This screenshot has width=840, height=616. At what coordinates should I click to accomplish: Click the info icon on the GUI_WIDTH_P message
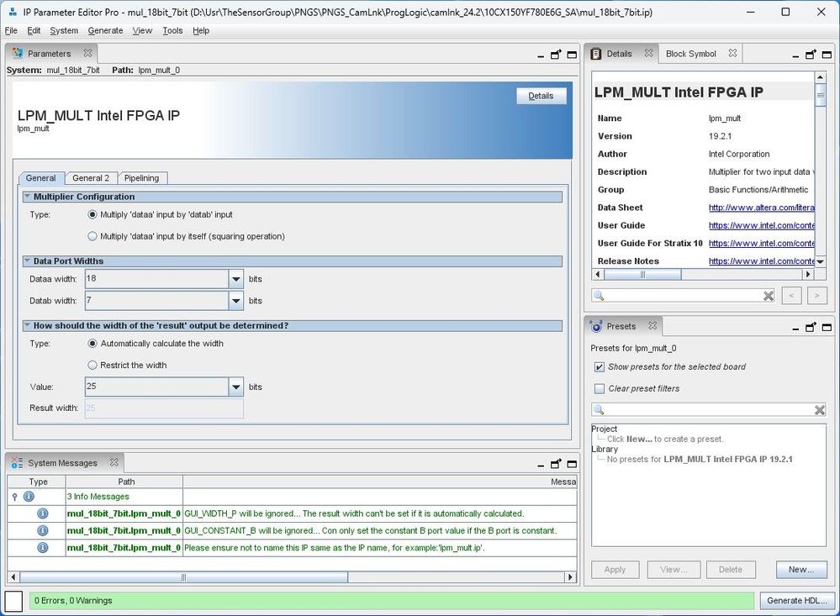coord(42,513)
